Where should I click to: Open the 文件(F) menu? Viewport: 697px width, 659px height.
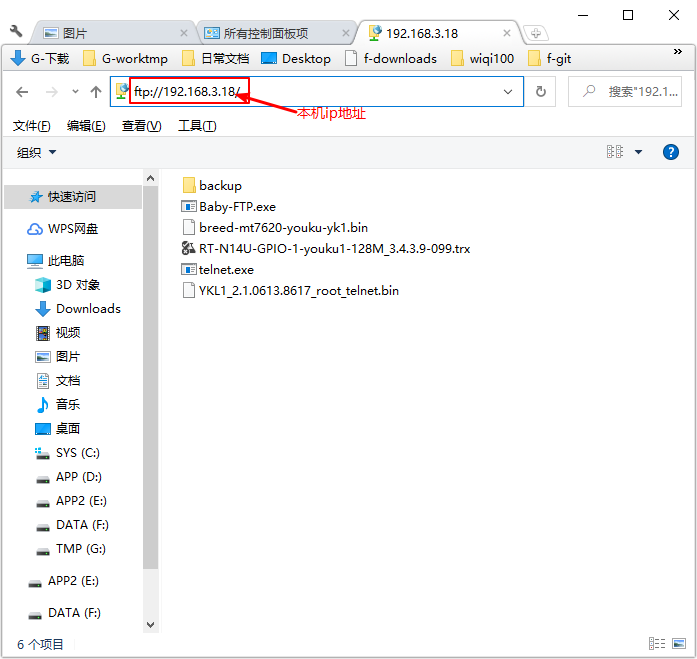[x=32, y=126]
